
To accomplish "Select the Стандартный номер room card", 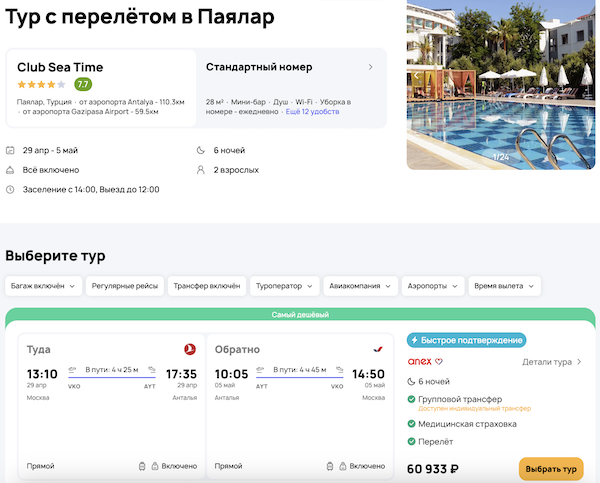I will (290, 88).
